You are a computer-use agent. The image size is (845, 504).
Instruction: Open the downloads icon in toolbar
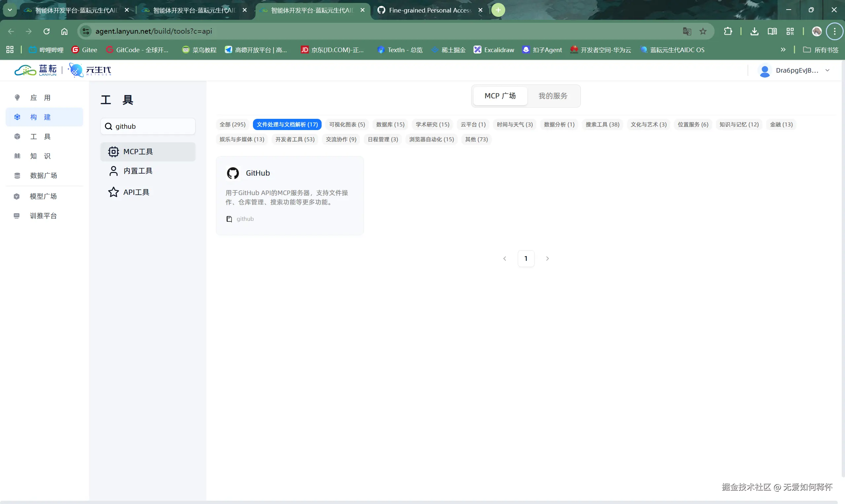tap(754, 31)
